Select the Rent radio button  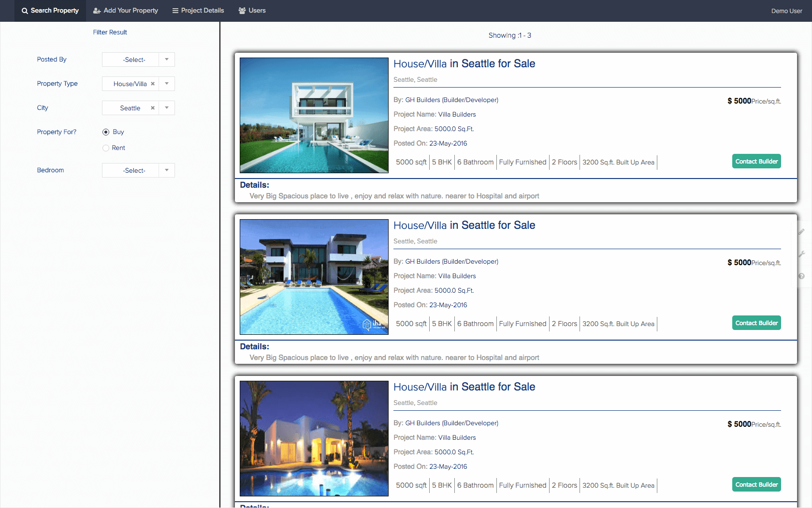[106, 148]
